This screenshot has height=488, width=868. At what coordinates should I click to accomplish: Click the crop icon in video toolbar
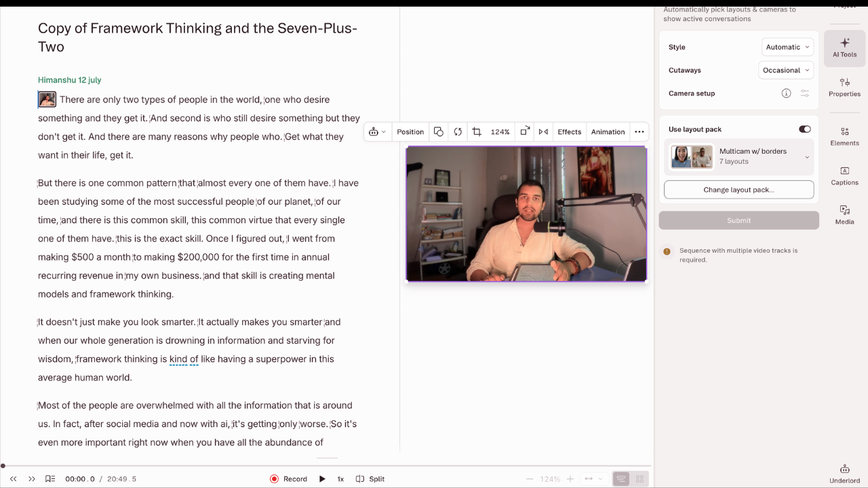click(477, 132)
